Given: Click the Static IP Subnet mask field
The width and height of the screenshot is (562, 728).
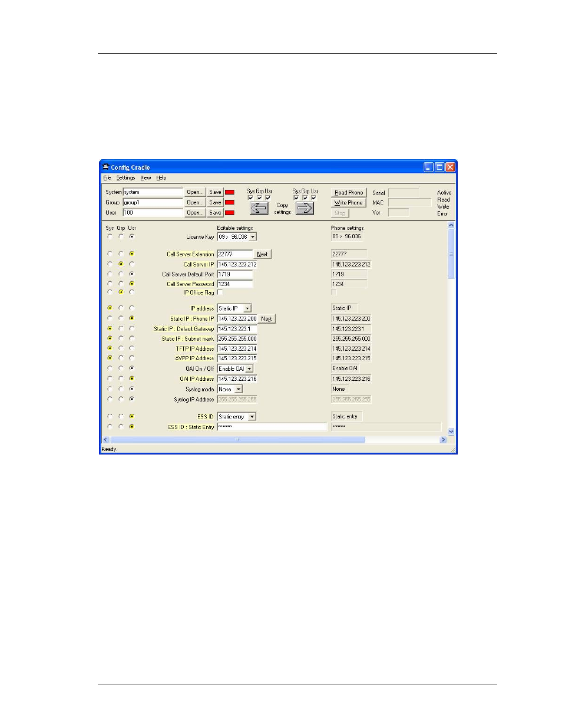Looking at the screenshot, I should click(237, 339).
